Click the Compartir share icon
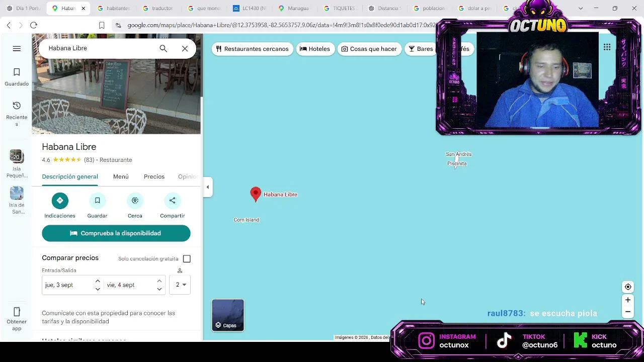The height and width of the screenshot is (362, 644). [x=172, y=201]
